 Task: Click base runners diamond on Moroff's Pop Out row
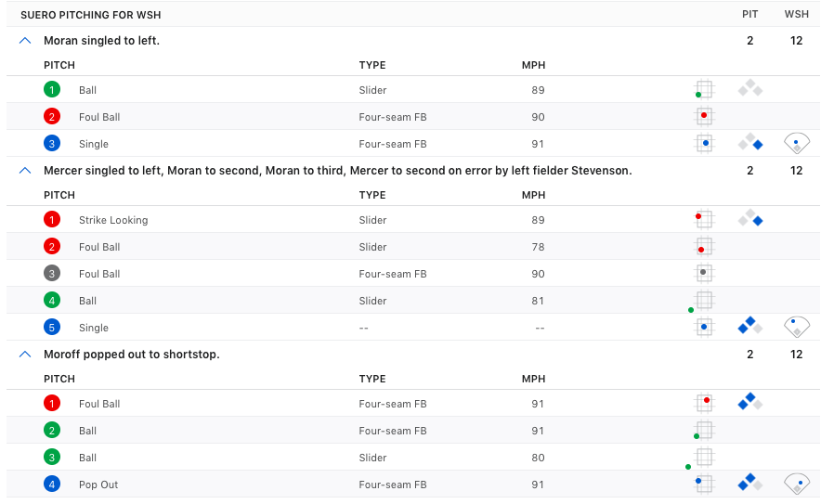click(x=750, y=483)
